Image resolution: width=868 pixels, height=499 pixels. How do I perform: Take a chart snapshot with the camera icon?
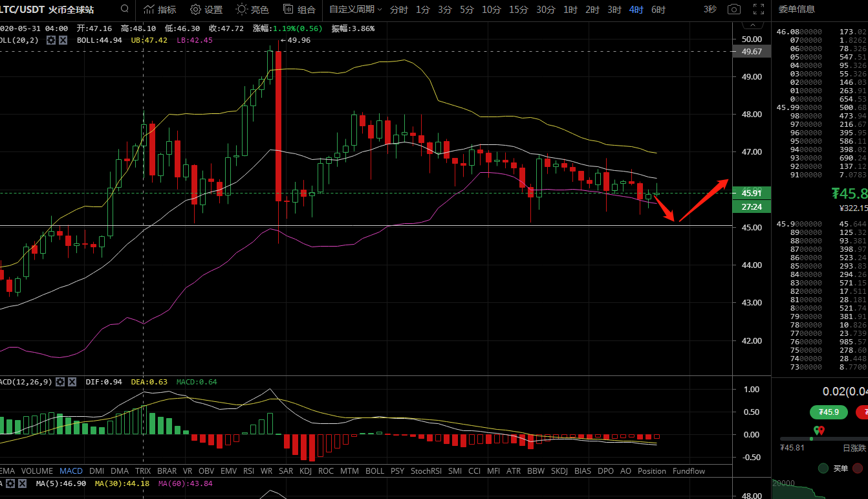pos(734,10)
